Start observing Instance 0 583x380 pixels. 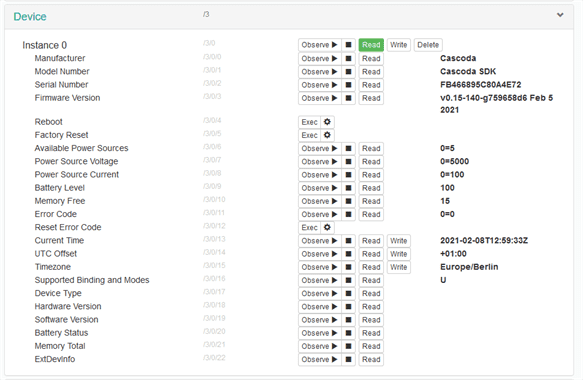(x=319, y=45)
